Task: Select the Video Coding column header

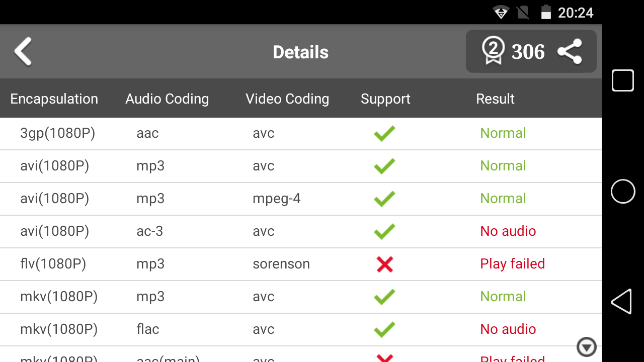Action: tap(287, 99)
